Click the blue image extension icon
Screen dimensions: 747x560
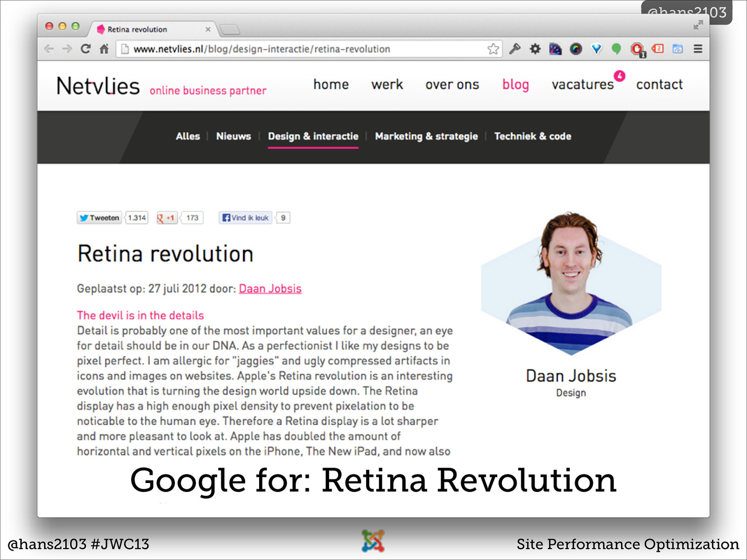pos(555,49)
